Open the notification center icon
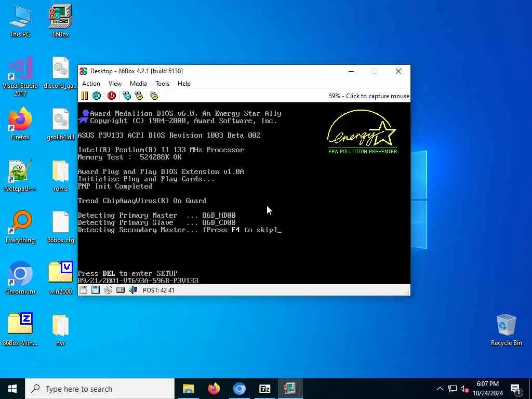Screen dimensions: 532x399 pyautogui.click(x=516, y=389)
